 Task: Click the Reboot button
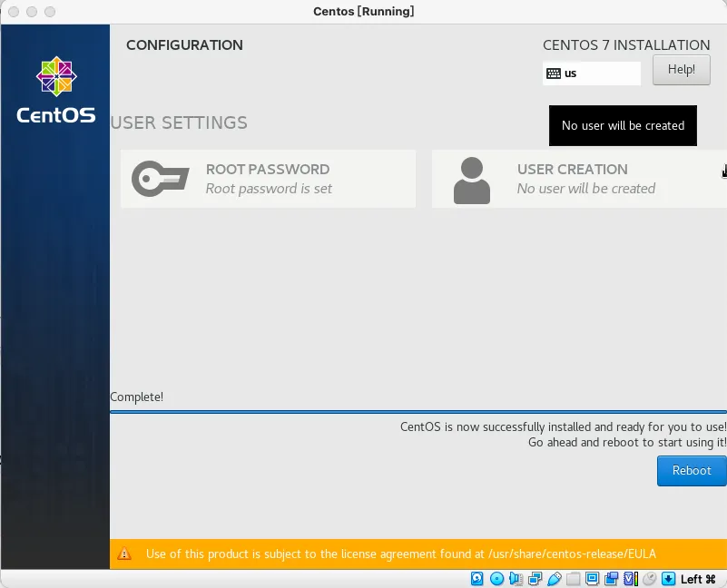point(691,470)
